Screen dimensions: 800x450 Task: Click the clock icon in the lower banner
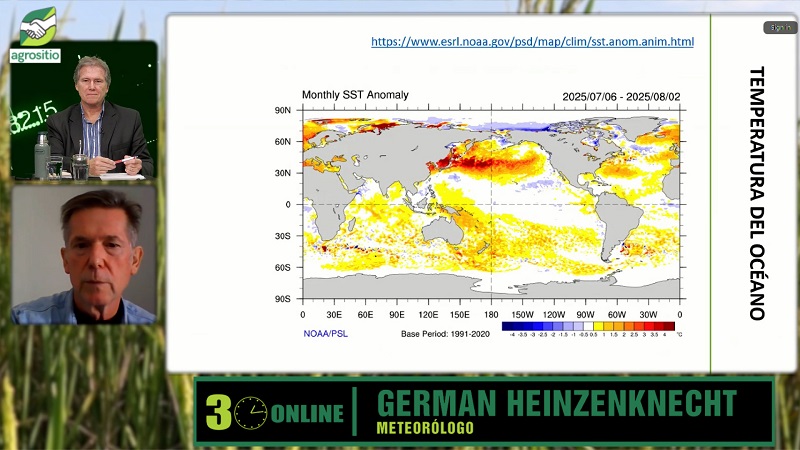251,412
